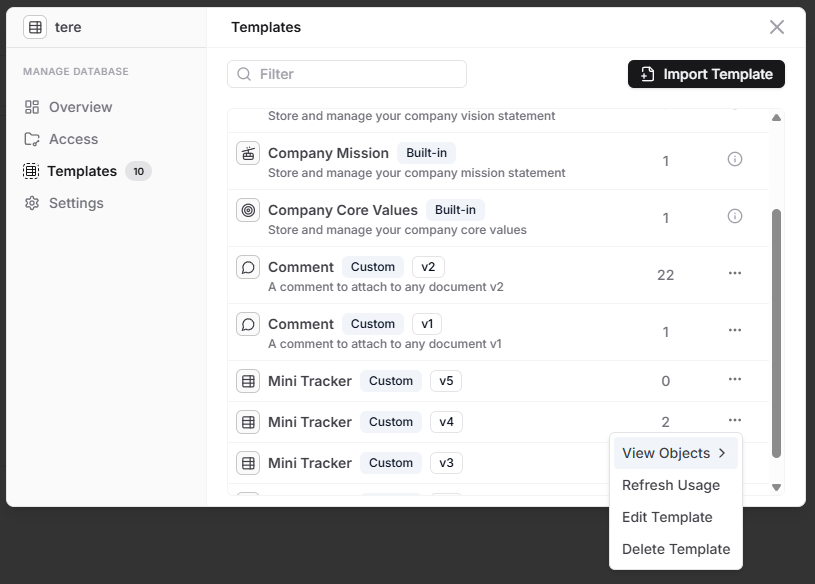The height and width of the screenshot is (584, 815).
Task: Show info for Company Mission template
Action: (x=735, y=159)
